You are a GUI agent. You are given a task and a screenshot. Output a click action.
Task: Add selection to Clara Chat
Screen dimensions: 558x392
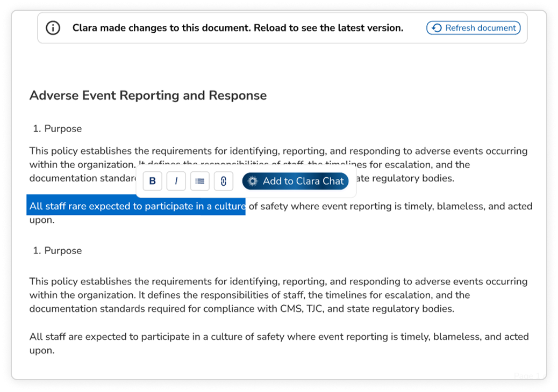coord(295,182)
